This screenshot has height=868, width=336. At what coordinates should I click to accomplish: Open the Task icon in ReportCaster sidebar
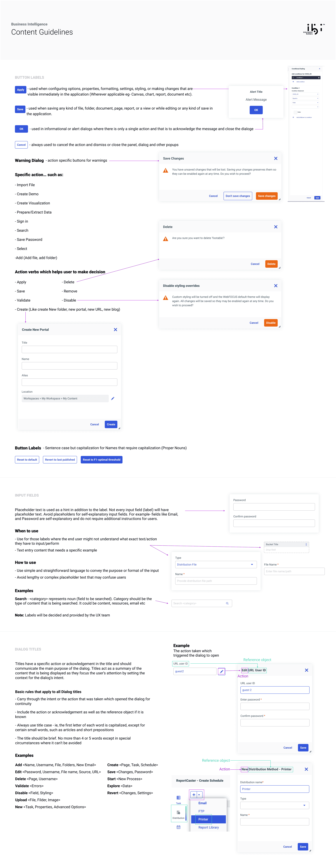click(x=178, y=798)
